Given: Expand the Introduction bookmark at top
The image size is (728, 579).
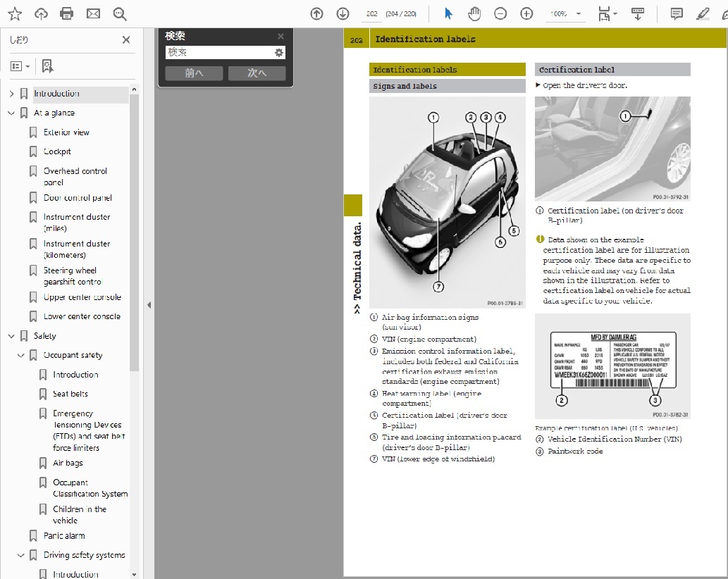Looking at the screenshot, I should (11, 94).
